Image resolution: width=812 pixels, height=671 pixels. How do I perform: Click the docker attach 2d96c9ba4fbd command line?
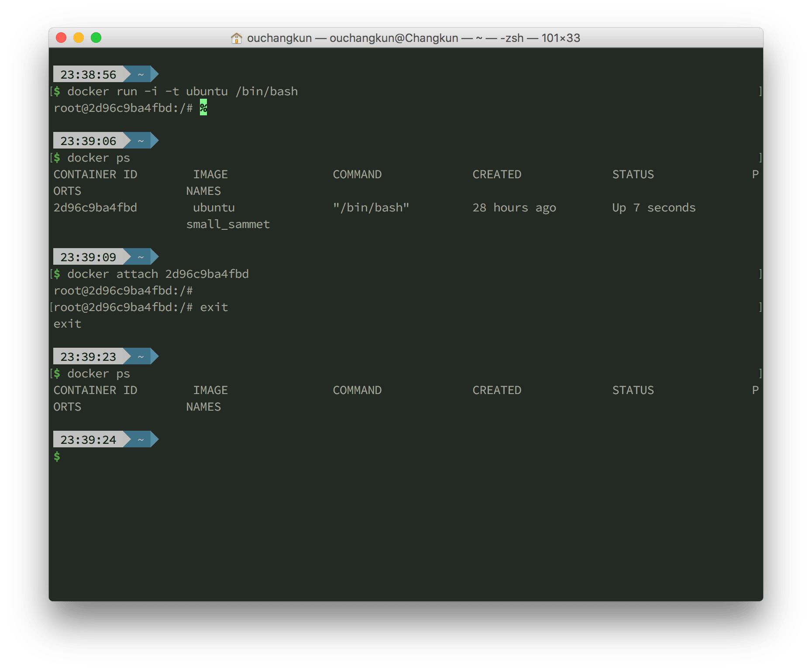pos(158,274)
